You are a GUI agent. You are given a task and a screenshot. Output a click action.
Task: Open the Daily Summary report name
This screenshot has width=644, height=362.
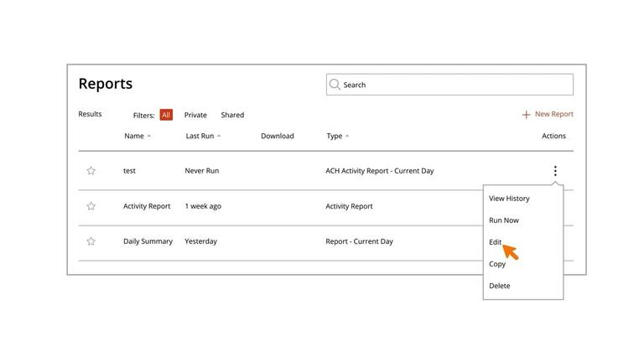[x=148, y=241]
